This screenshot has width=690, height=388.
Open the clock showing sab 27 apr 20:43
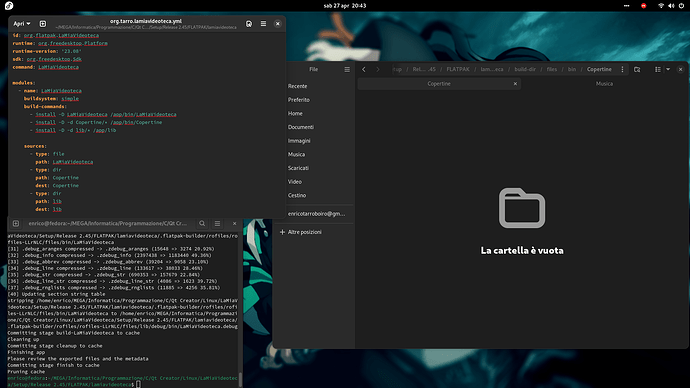coord(345,6)
